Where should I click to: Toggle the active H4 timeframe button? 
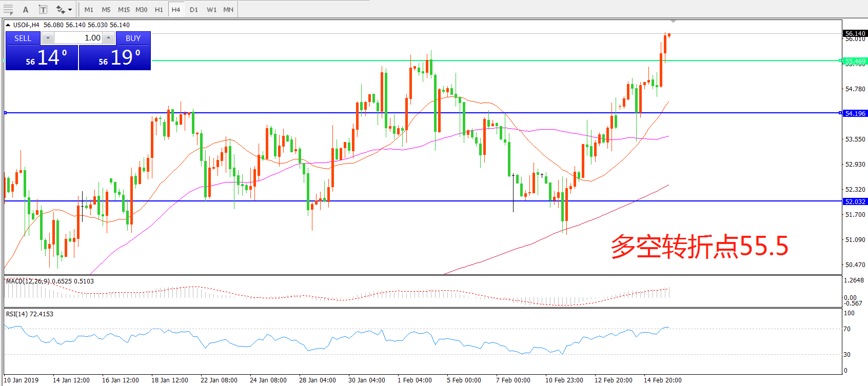[175, 9]
